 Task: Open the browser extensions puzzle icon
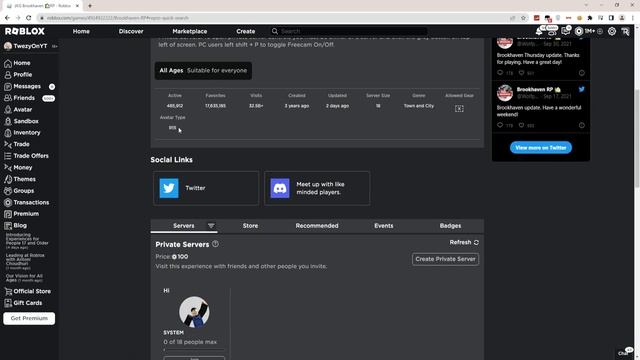(590, 18)
